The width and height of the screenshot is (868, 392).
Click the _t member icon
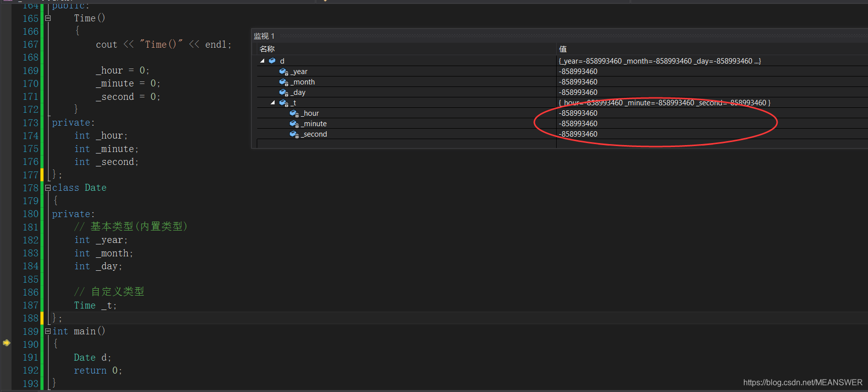click(284, 103)
